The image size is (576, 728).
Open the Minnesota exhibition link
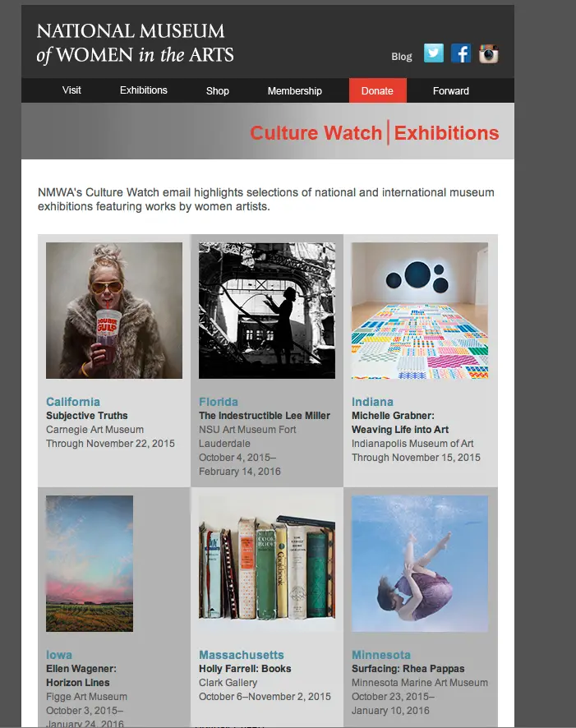click(381, 655)
